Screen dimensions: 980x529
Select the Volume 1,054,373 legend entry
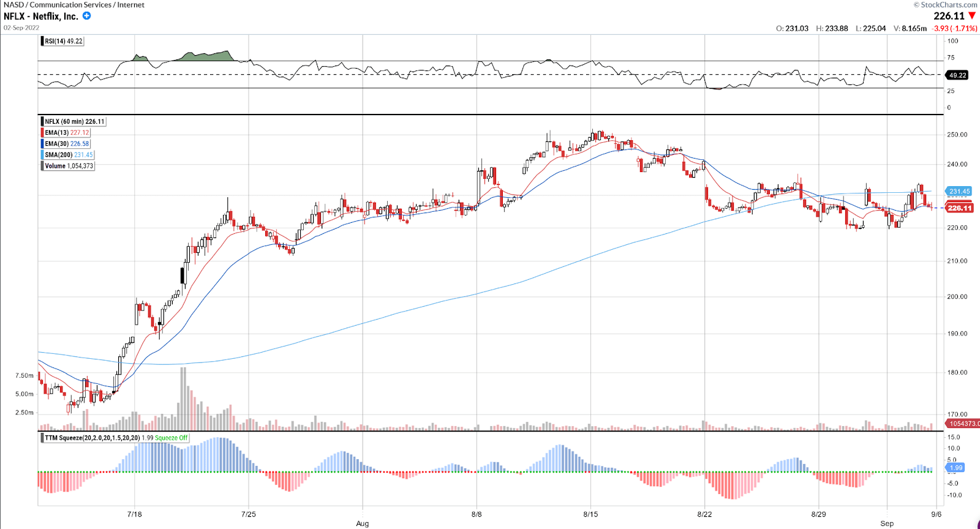(x=68, y=165)
